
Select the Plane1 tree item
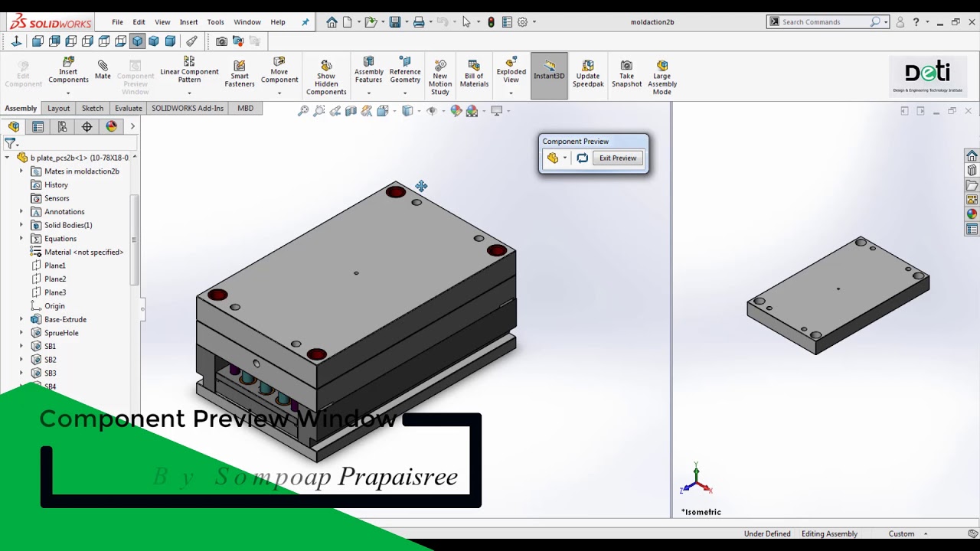(55, 266)
